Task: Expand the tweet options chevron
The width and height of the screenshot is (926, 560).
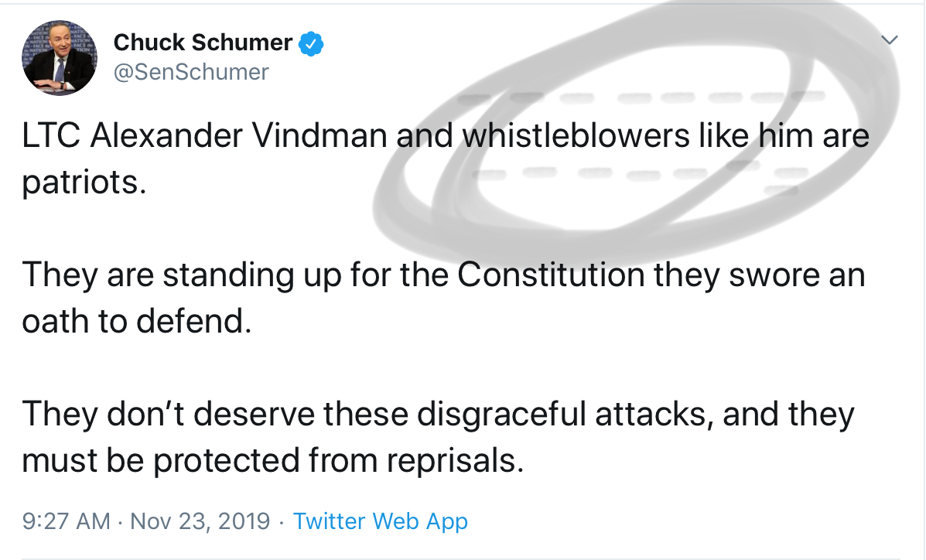Action: [890, 39]
